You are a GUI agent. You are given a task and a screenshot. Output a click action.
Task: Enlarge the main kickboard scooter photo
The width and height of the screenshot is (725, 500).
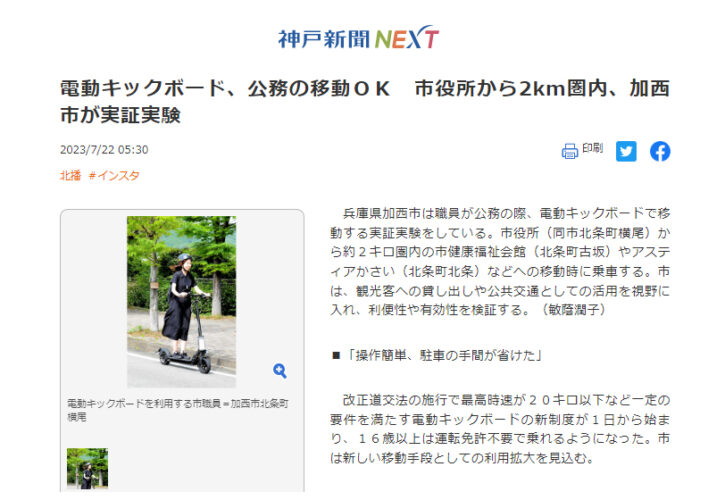[181, 302]
